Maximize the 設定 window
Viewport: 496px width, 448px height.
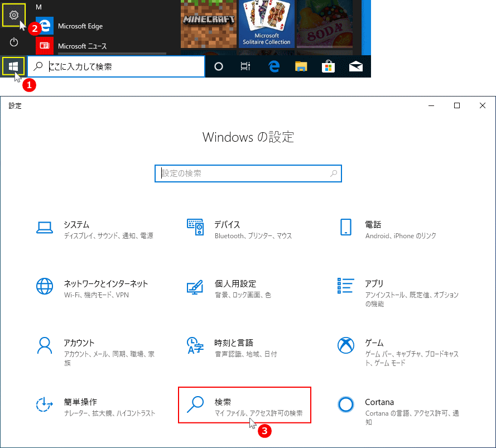click(x=457, y=105)
